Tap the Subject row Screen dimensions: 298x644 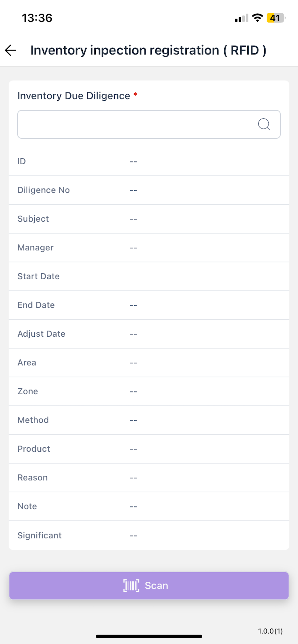tap(149, 219)
